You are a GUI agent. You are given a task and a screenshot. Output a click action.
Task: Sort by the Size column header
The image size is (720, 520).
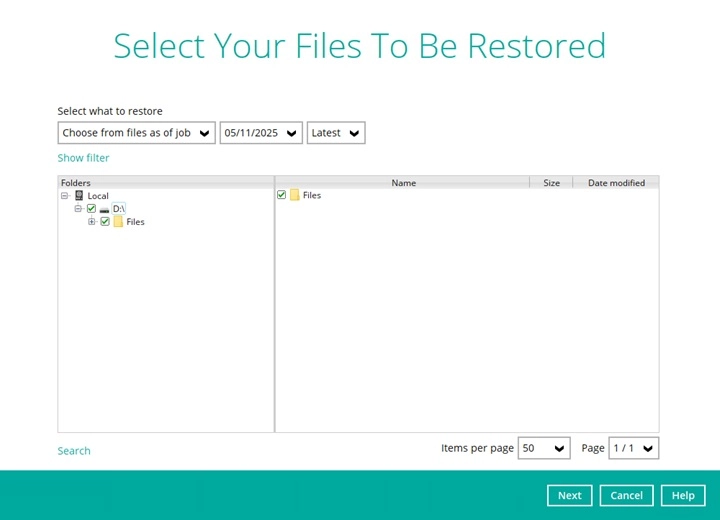[551, 183]
